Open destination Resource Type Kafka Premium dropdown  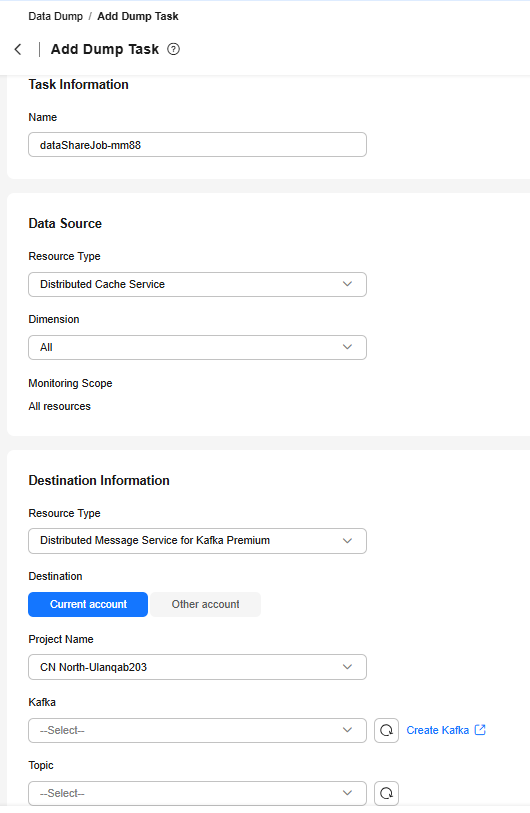[197, 541]
